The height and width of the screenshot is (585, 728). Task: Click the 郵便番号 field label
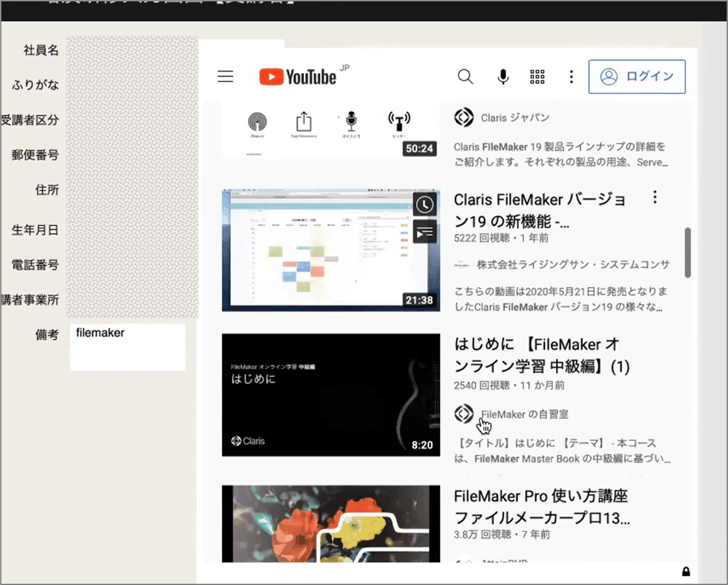point(35,155)
